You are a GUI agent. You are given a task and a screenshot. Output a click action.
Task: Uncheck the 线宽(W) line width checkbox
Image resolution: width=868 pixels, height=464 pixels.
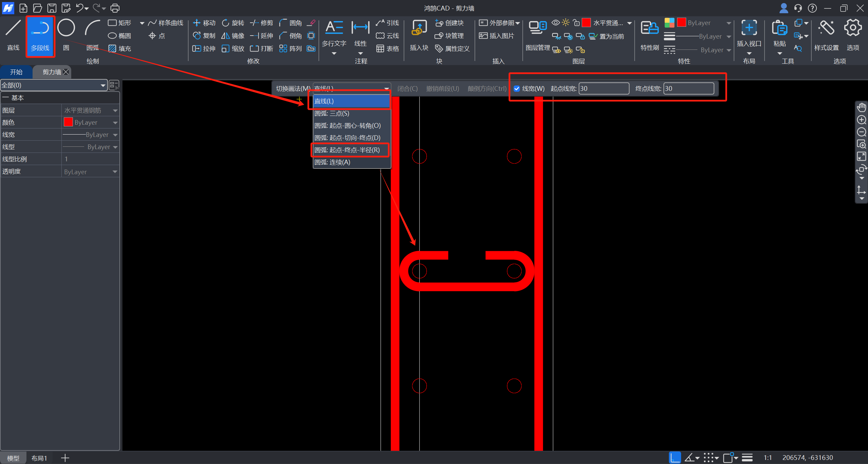point(517,88)
